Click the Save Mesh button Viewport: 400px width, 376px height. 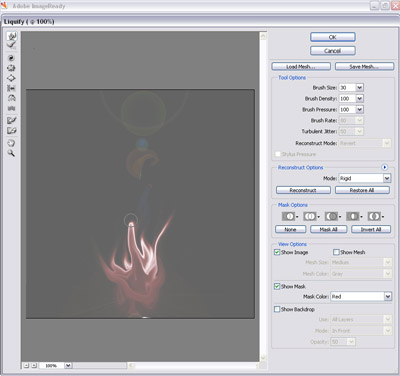[364, 66]
